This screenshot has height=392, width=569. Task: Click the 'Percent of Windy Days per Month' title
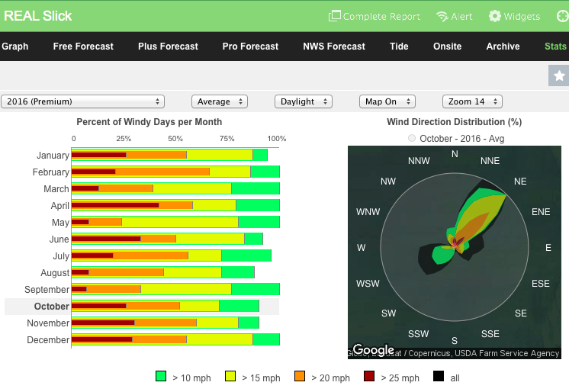[149, 122]
